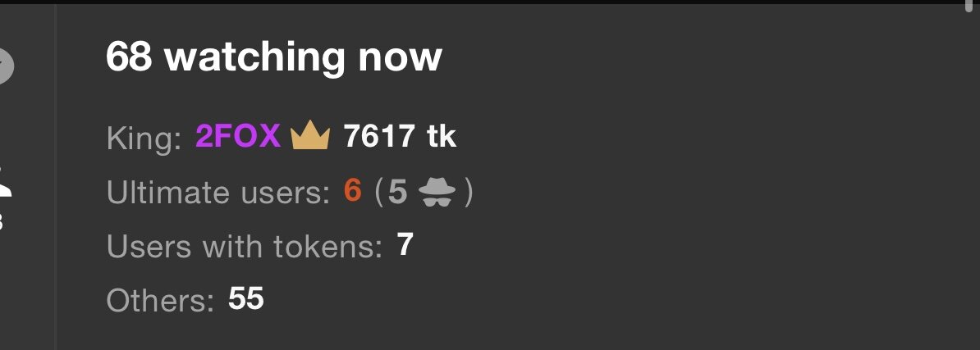980x350 pixels.
Task: Click the word "watching" in the heading
Action: click(254, 58)
